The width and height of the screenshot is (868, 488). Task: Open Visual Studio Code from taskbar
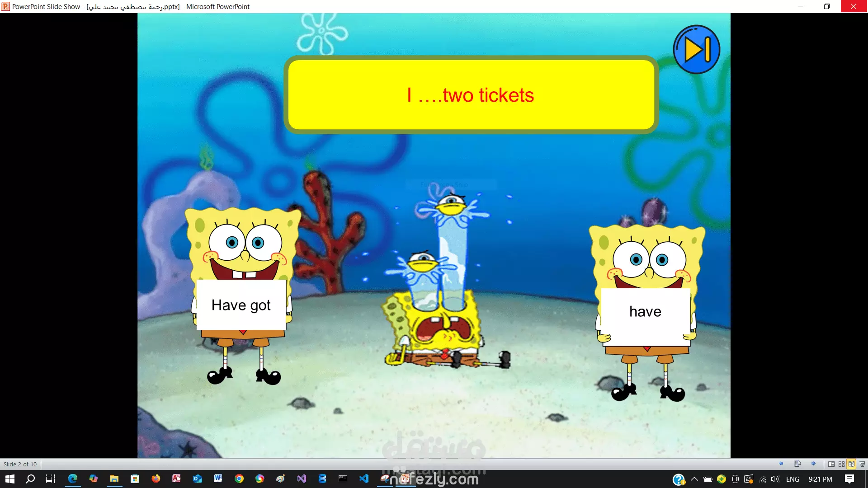(x=364, y=479)
